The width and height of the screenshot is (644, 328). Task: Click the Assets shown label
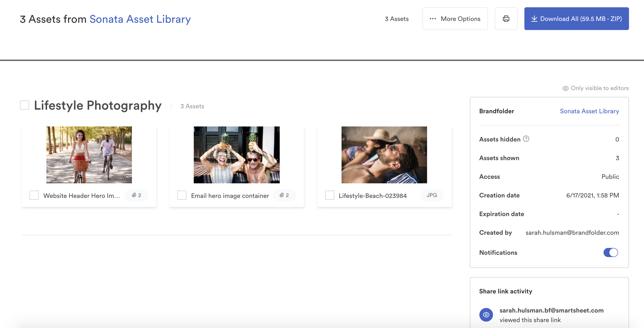[x=499, y=158]
